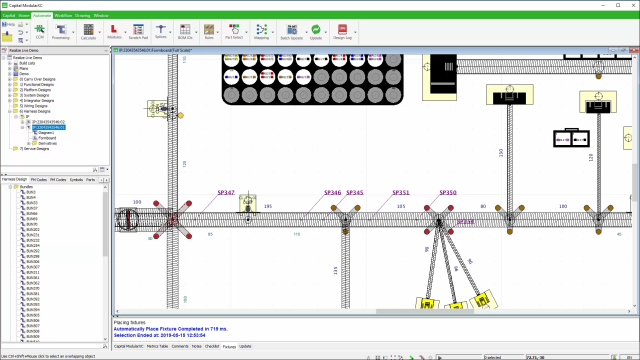Viewport: 640px width, 360px height.
Task: Select the Formboard item in project tree
Action: pos(47,138)
